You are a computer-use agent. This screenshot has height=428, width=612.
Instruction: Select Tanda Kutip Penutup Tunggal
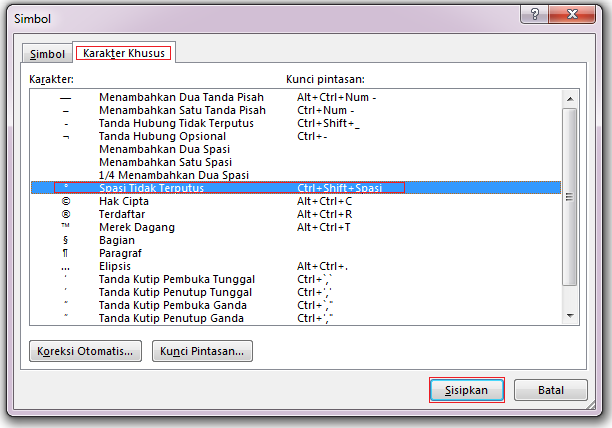296,292
